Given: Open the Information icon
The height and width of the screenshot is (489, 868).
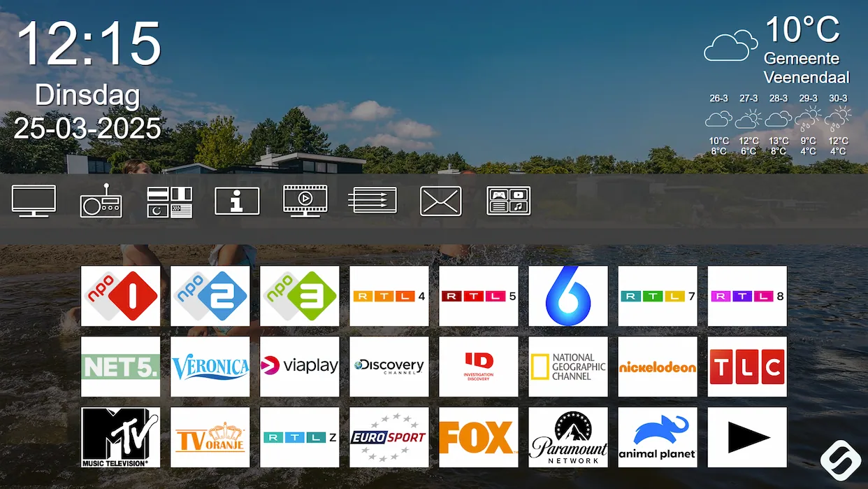Looking at the screenshot, I should click(x=237, y=201).
